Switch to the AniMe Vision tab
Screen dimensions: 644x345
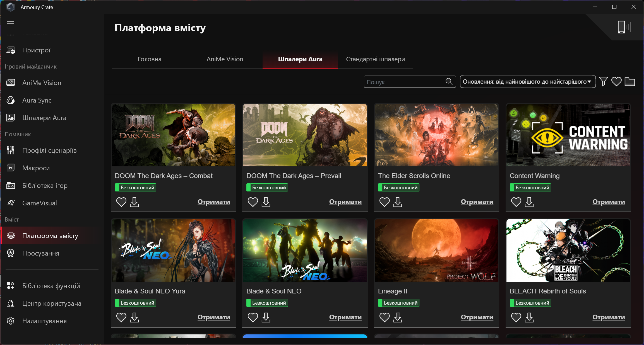pos(225,59)
